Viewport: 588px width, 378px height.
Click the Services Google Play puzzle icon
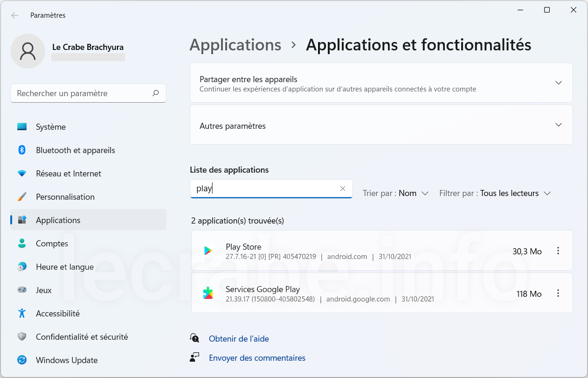(x=208, y=294)
